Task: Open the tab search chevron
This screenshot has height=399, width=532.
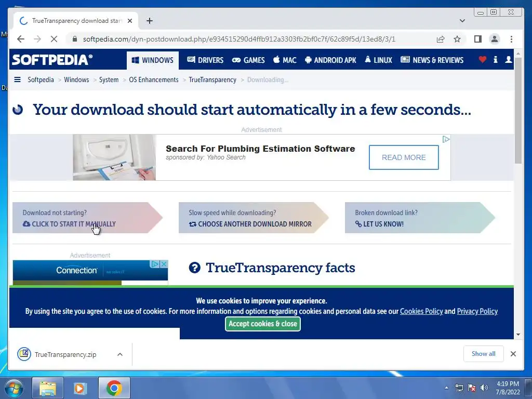Action: click(462, 21)
